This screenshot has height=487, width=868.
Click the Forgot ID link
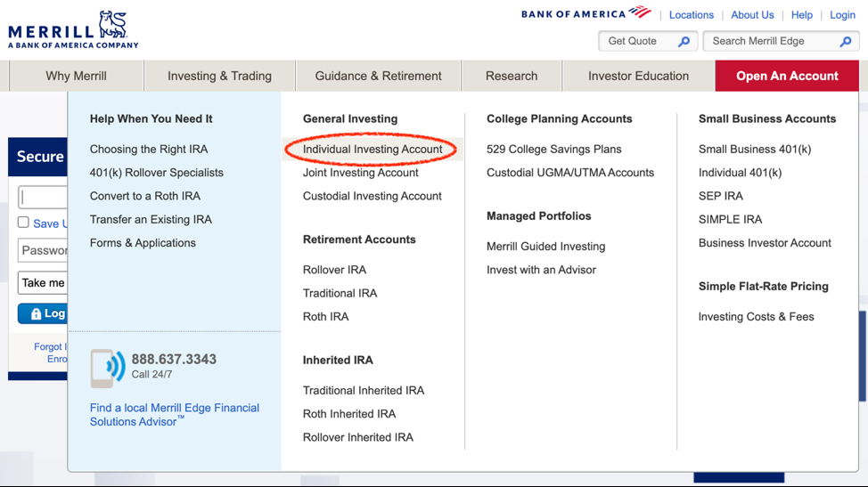click(x=50, y=346)
